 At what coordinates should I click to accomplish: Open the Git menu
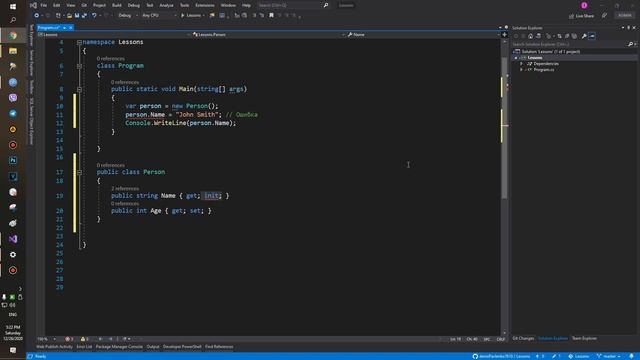84,5
